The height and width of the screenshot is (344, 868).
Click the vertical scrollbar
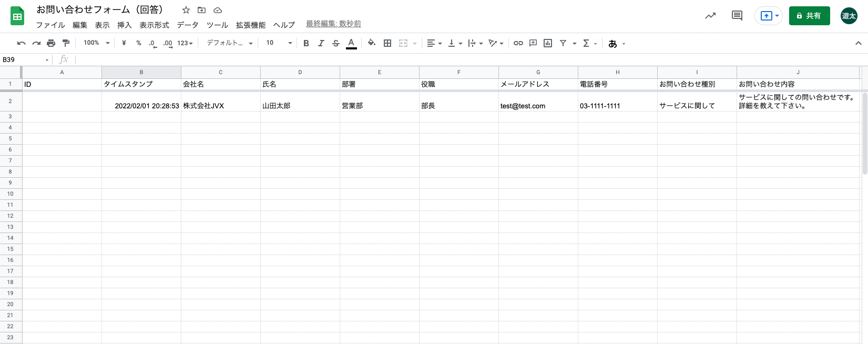865,134
